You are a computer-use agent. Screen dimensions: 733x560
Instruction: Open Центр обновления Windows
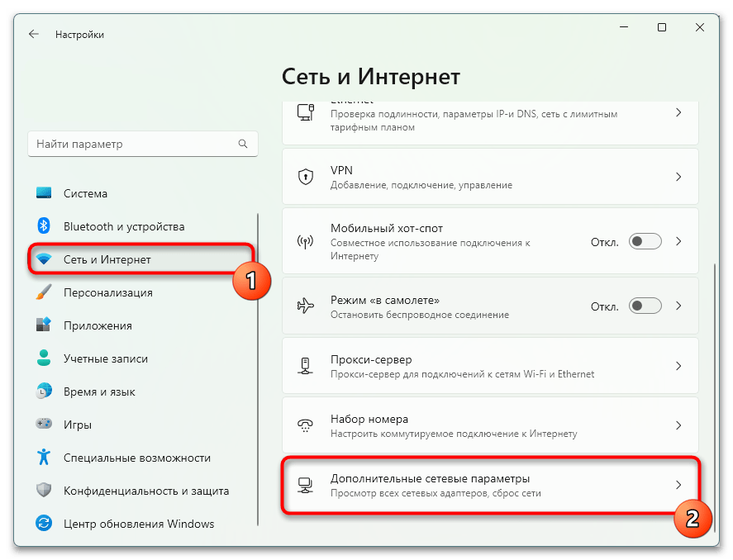point(143,524)
